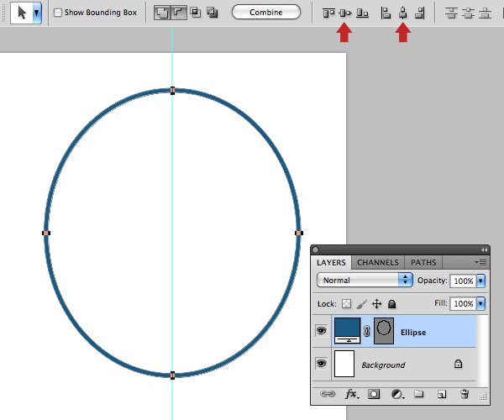This screenshot has width=504, height=420.
Task: Click the Fill value field
Action: [463, 304]
